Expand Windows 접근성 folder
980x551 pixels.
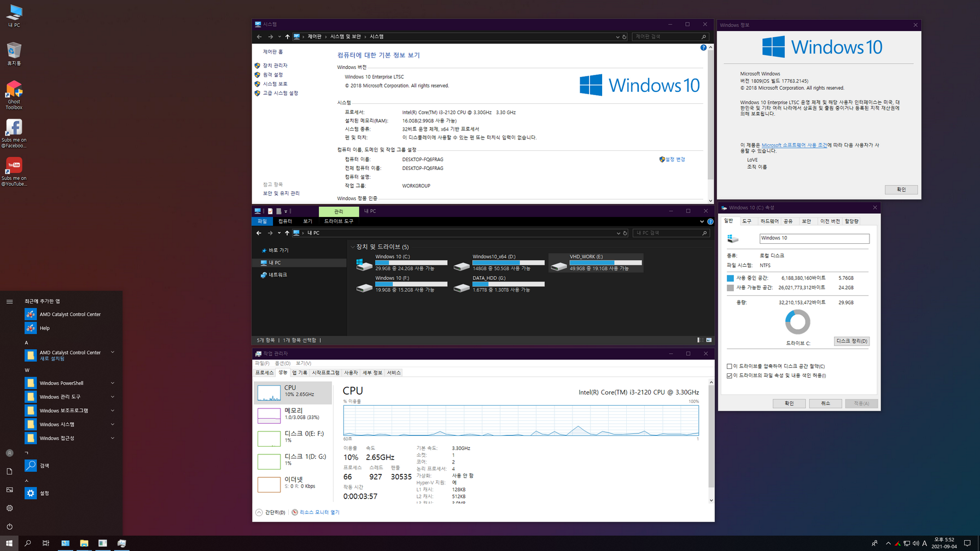70,438
